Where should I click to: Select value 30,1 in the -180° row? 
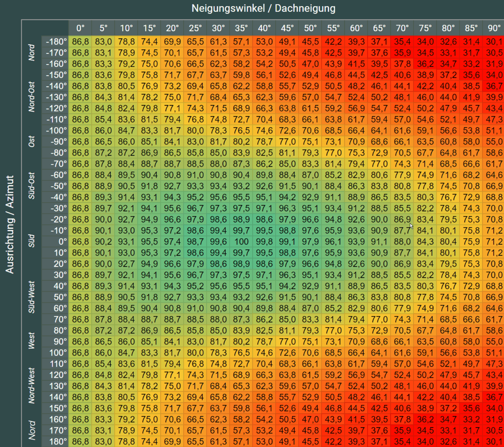tap(494, 42)
